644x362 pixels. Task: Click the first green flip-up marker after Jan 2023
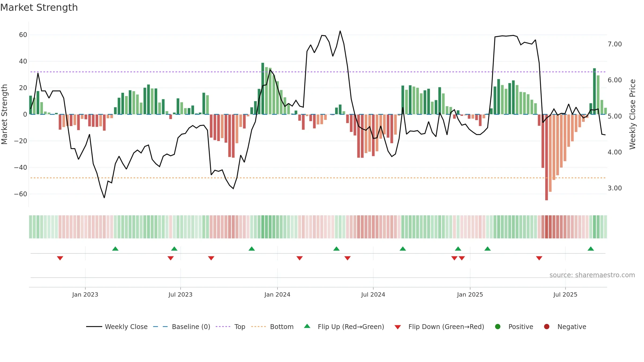point(115,249)
